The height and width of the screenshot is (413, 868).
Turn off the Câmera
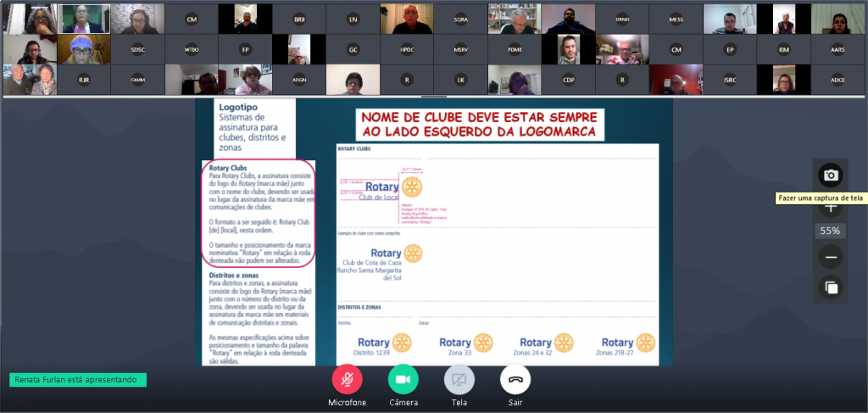click(403, 379)
